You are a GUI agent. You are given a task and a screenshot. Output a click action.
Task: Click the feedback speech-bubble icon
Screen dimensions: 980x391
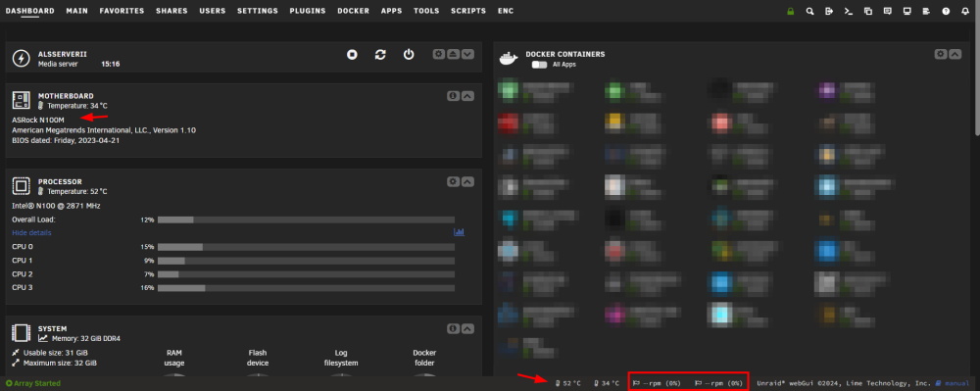(887, 11)
